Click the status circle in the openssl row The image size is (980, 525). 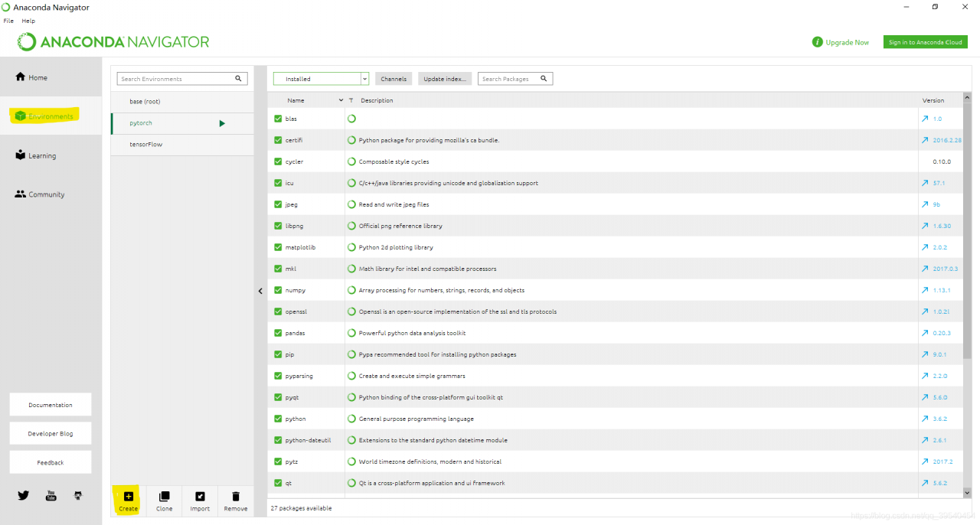pos(351,311)
